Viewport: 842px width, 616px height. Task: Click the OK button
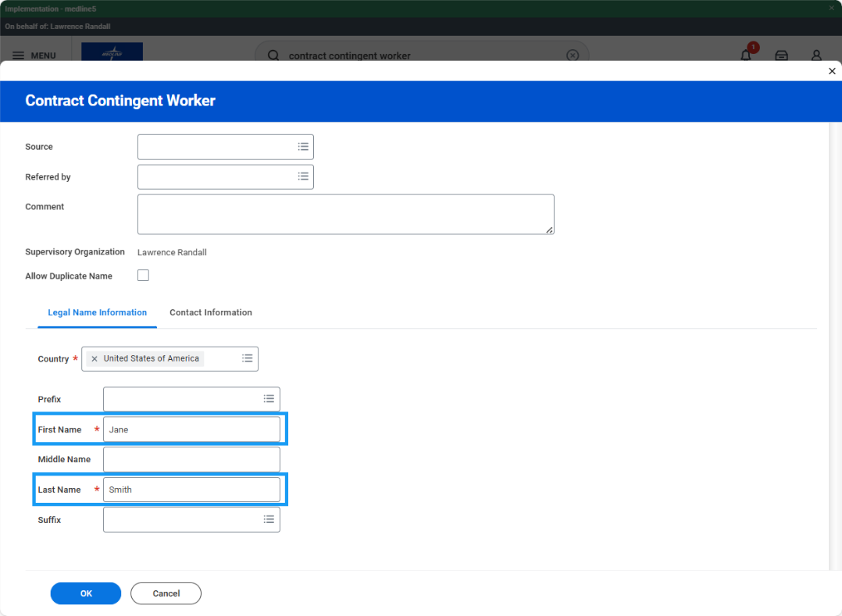click(85, 593)
